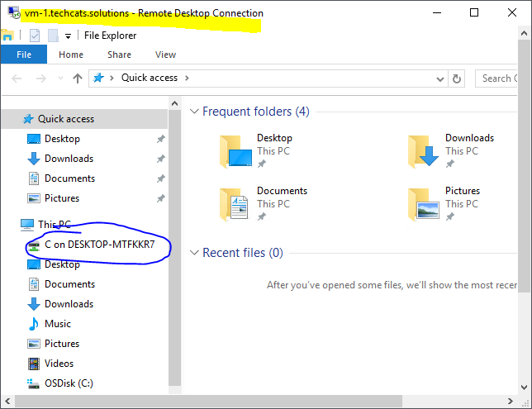This screenshot has width=532, height=409.
Task: Switch to the Share ribbon tab
Action: (119, 55)
